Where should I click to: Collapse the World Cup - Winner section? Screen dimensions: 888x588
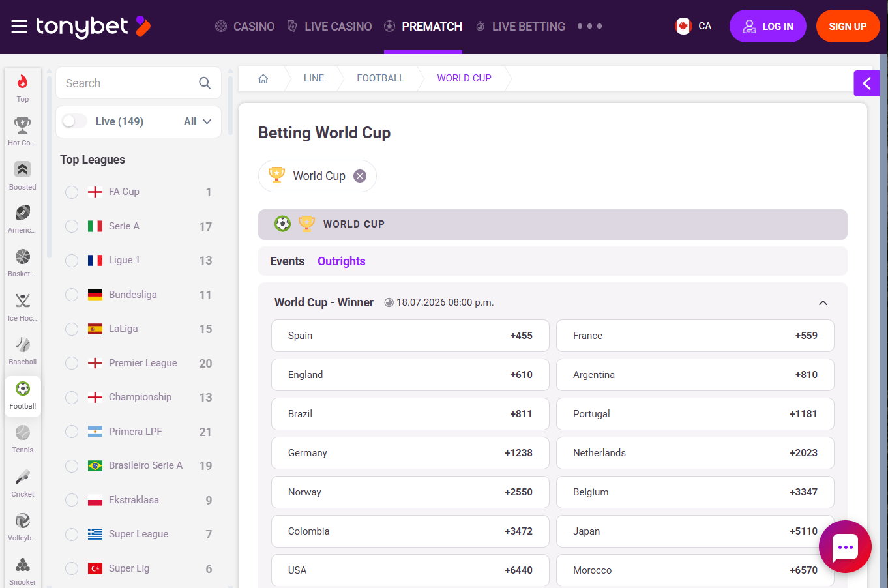823,302
